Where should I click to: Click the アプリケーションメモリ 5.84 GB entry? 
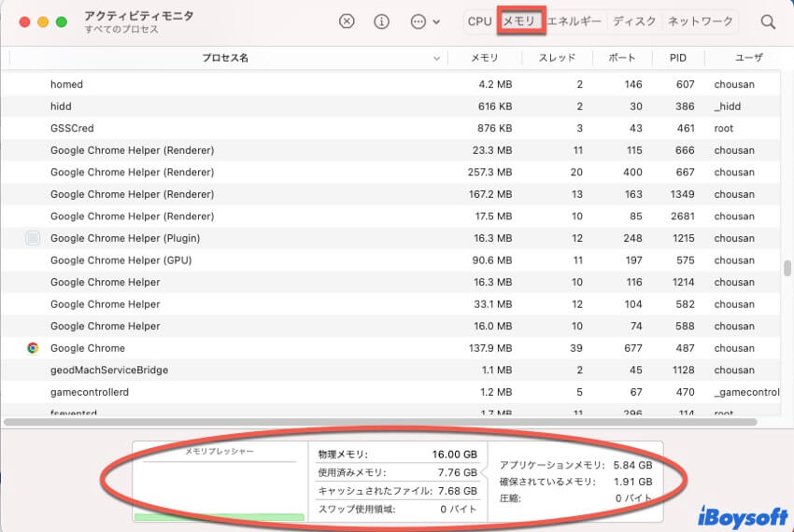tap(575, 465)
